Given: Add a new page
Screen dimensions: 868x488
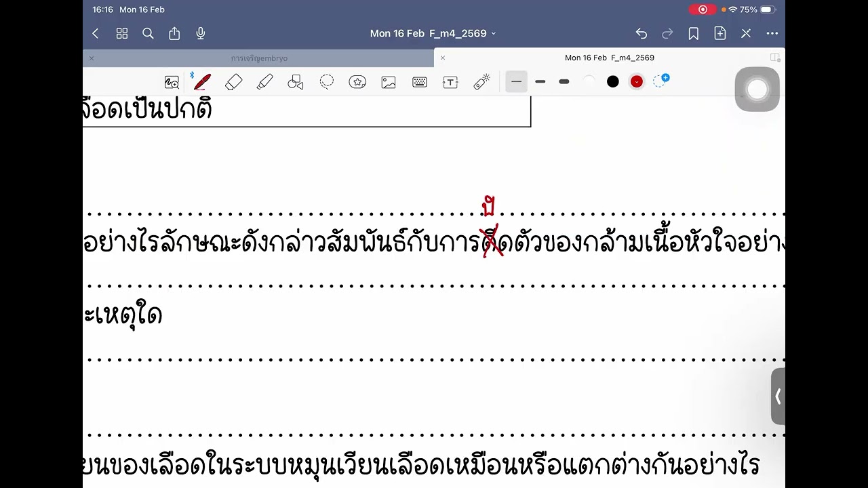Looking at the screenshot, I should click(x=720, y=33).
